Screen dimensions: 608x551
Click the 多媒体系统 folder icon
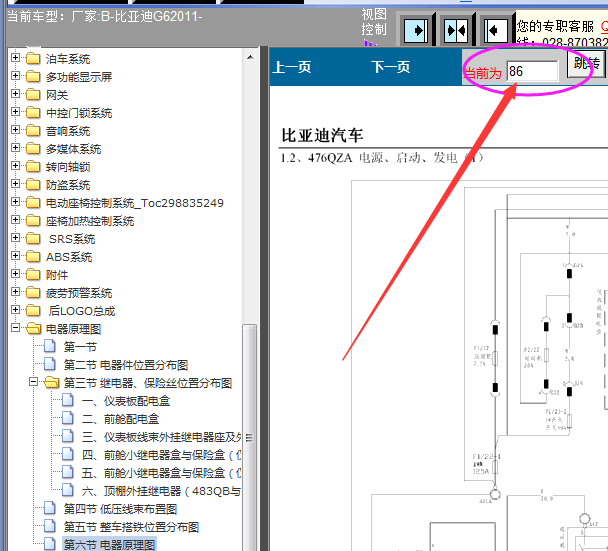[33, 149]
